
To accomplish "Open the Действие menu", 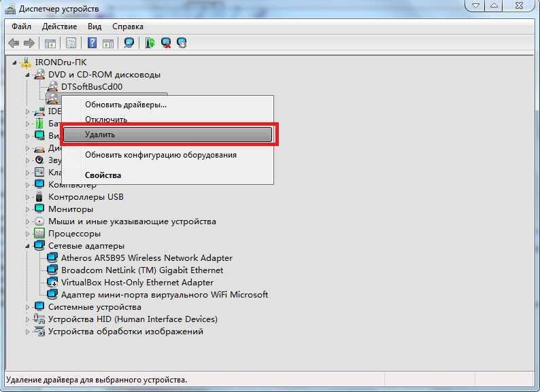I will point(60,26).
